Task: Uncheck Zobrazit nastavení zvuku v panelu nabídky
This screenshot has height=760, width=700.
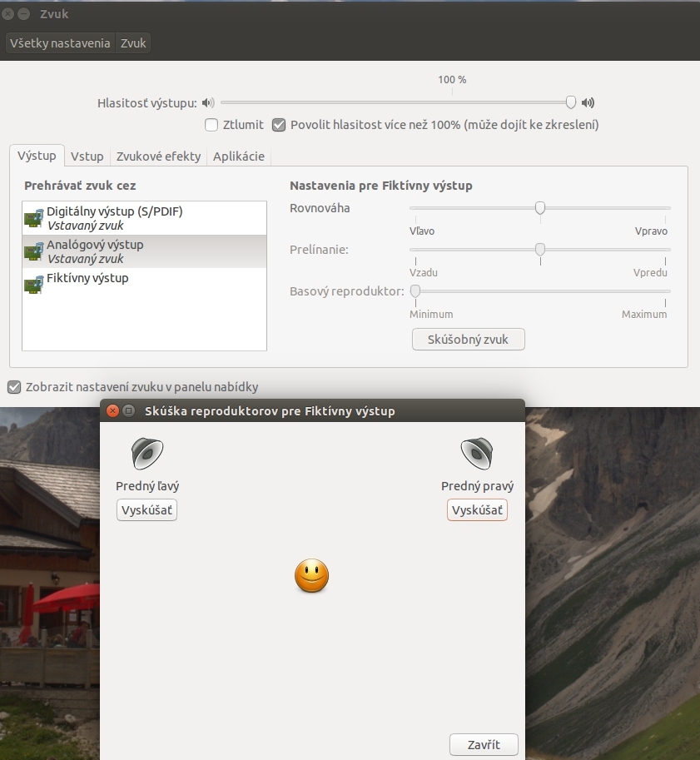Action: (14, 387)
